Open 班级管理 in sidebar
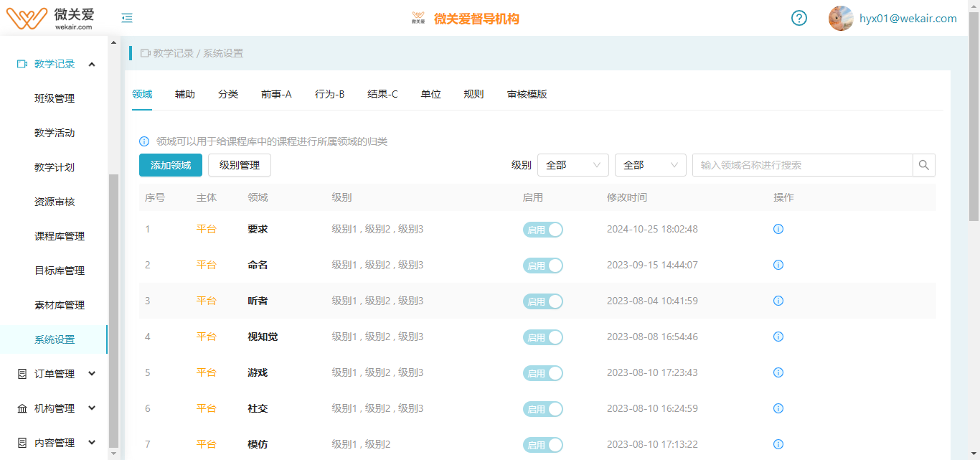Screen dimensions: 980x460 55,98
